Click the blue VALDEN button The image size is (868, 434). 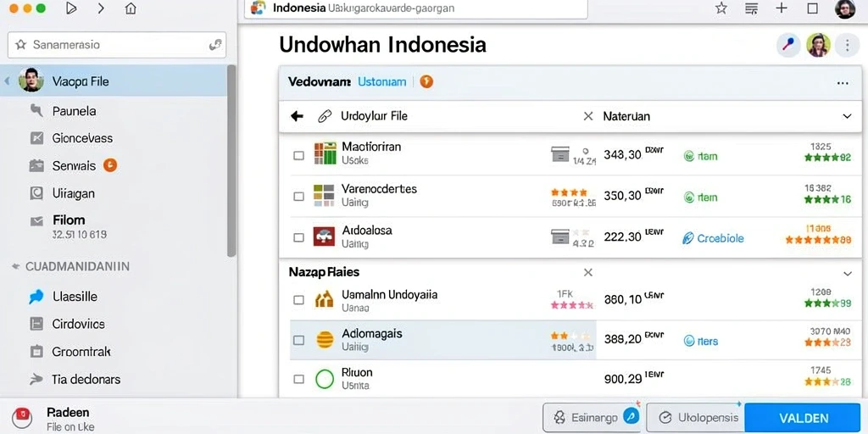[803, 418]
